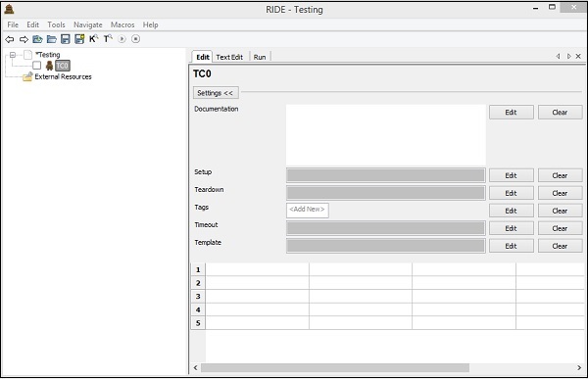
Task: Select *Testing suite in the tree
Action: (48, 55)
